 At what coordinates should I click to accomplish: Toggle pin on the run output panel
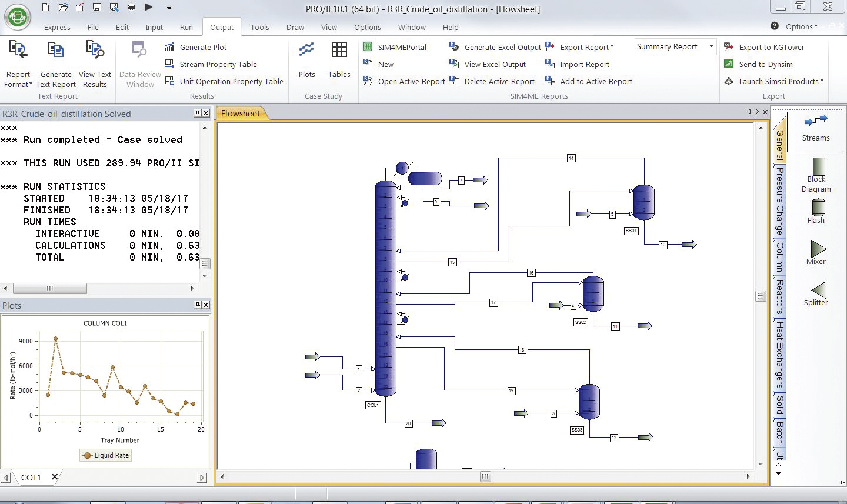click(198, 114)
